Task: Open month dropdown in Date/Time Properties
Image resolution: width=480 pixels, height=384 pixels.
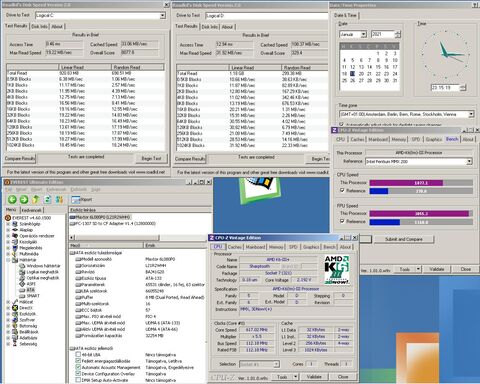Action: coord(363,34)
